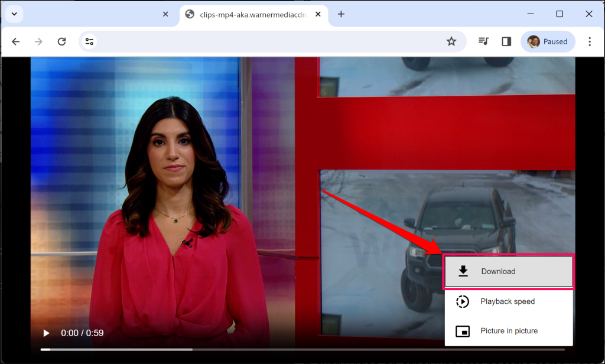Image resolution: width=605 pixels, height=364 pixels.
Task: Open the tab search dropdown chevron
Action: pos(14,14)
